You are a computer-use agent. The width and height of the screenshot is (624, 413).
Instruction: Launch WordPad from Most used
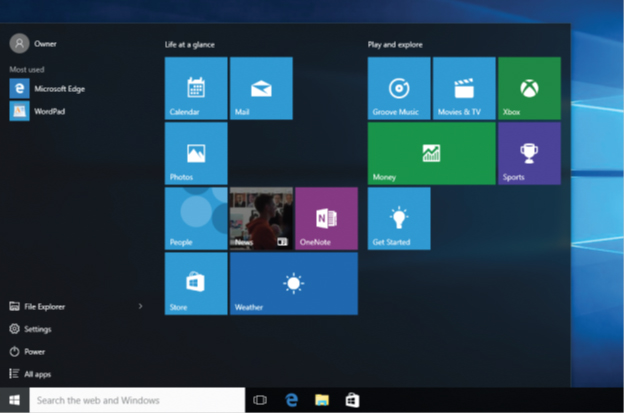click(37, 111)
